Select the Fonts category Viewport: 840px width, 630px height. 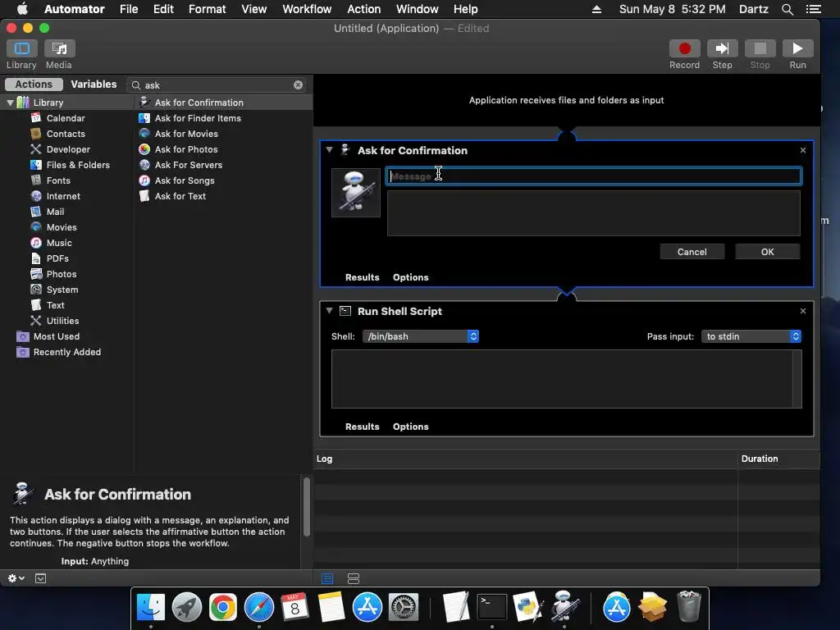tap(58, 180)
